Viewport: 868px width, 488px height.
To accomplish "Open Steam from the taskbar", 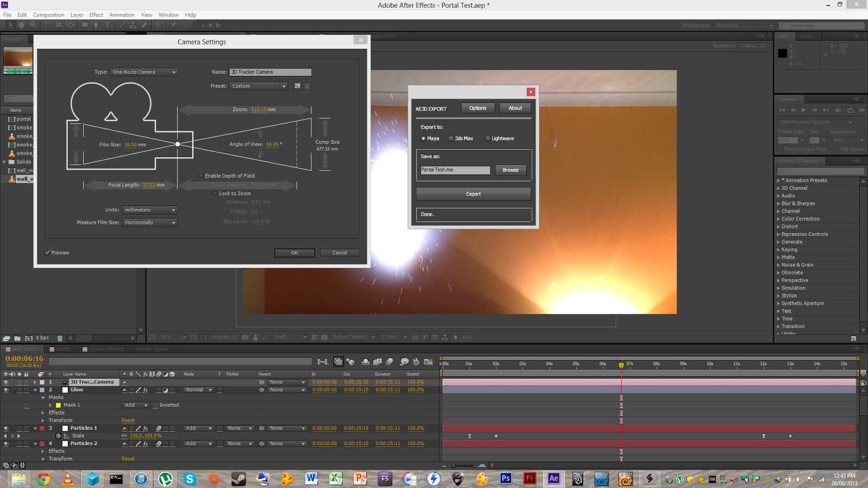I will 238,478.
